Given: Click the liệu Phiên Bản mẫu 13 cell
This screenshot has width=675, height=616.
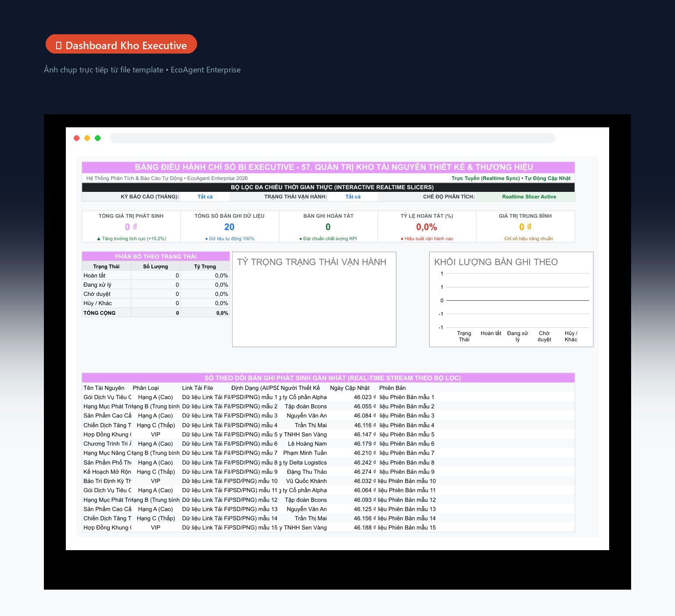Looking at the screenshot, I should point(407,509).
